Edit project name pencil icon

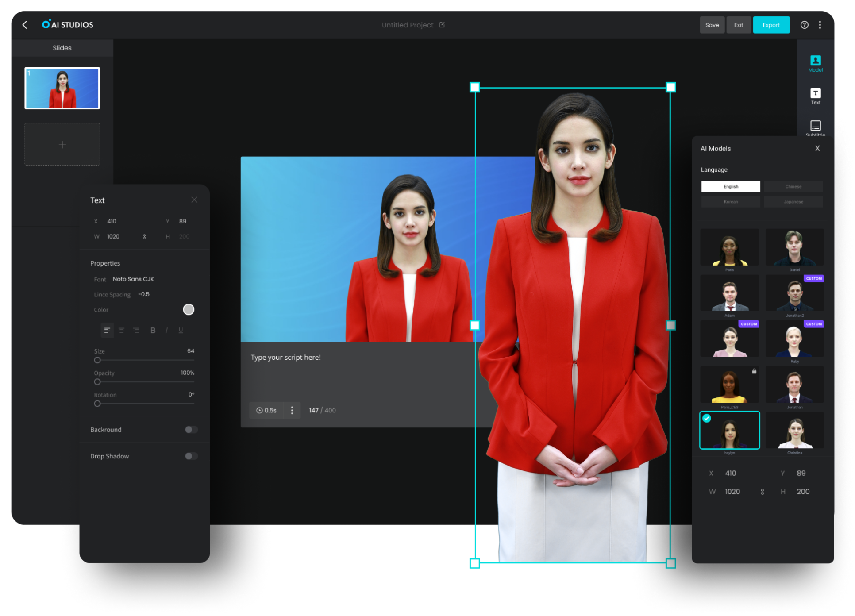[x=442, y=25]
